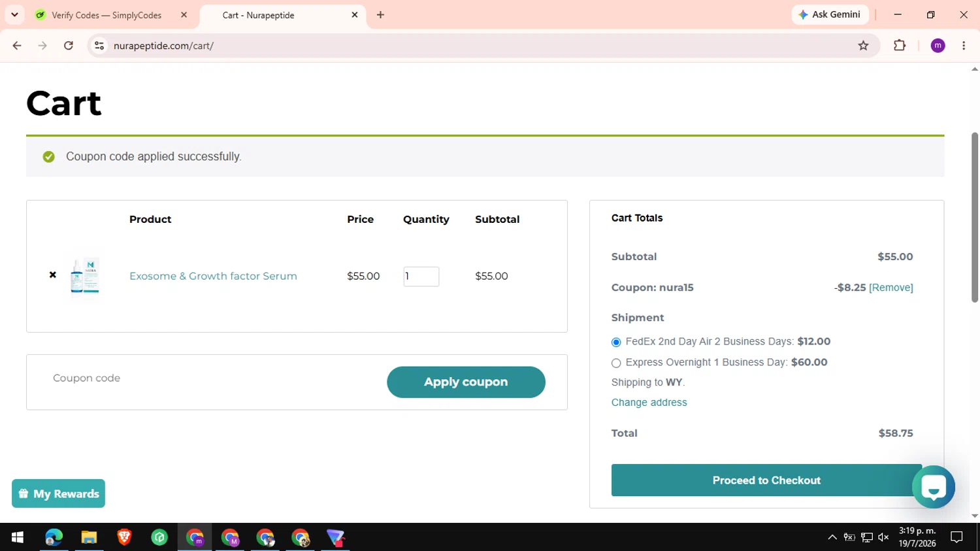Click the 'Product' column header
Image resolution: width=980 pixels, height=551 pixels.
pos(150,220)
